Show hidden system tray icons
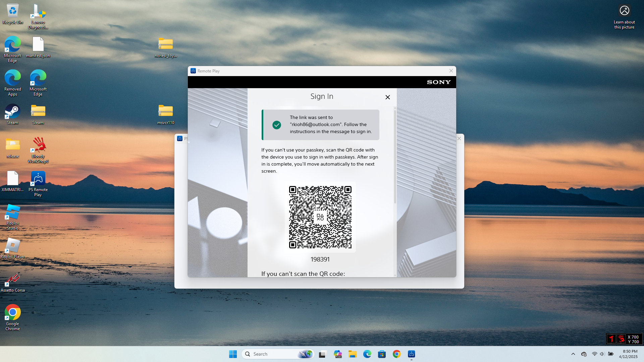This screenshot has width=644, height=362. pyautogui.click(x=573, y=354)
